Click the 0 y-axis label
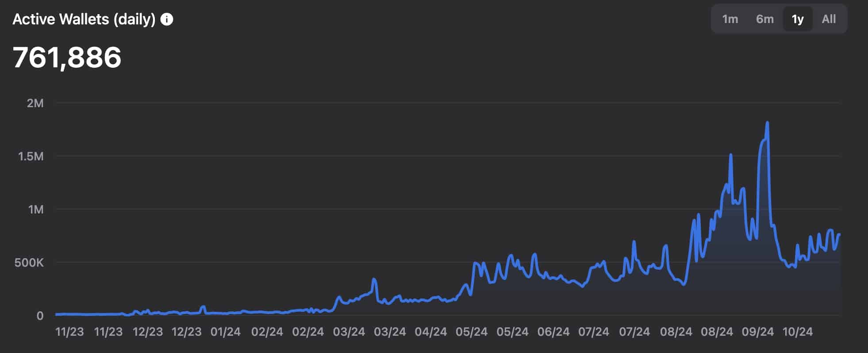This screenshot has height=353, width=868. 40,316
